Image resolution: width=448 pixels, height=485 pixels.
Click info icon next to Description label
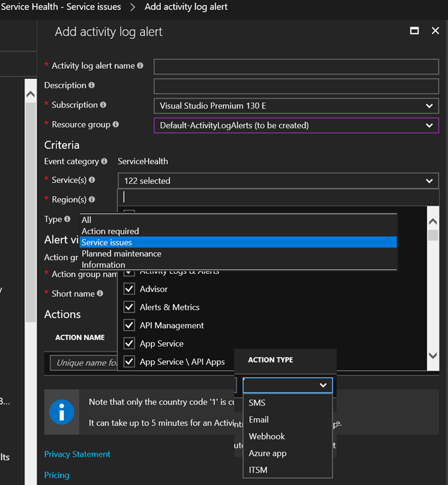pyautogui.click(x=92, y=85)
